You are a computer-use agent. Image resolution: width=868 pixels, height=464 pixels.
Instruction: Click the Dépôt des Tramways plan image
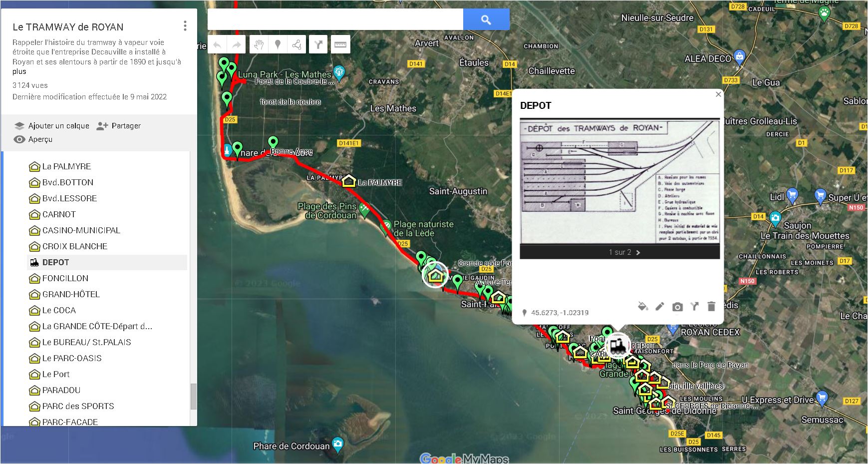click(619, 181)
